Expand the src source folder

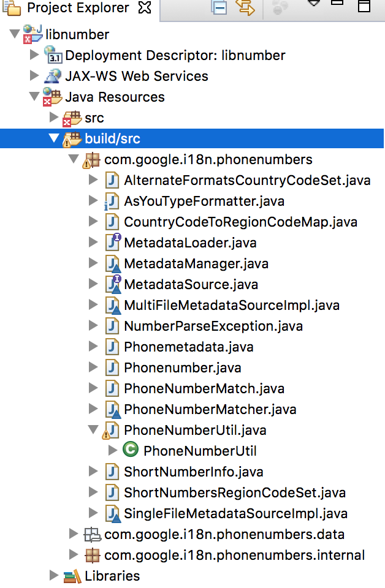tap(54, 118)
